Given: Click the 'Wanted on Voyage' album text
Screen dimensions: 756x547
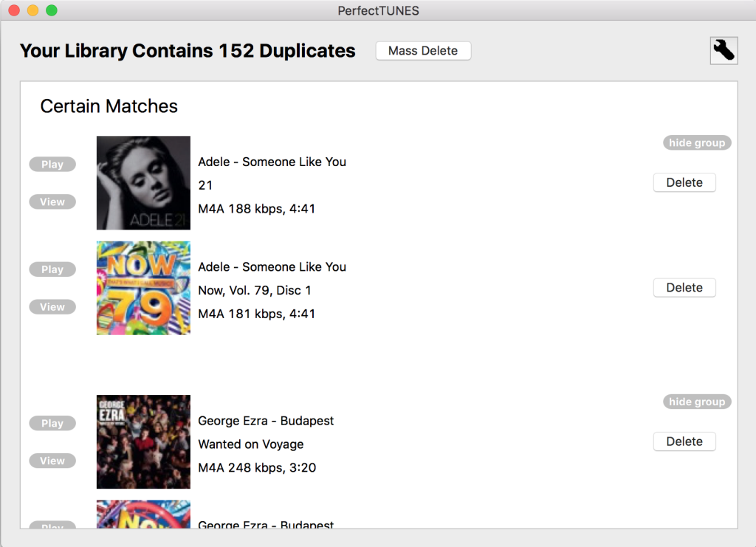Looking at the screenshot, I should (x=251, y=444).
